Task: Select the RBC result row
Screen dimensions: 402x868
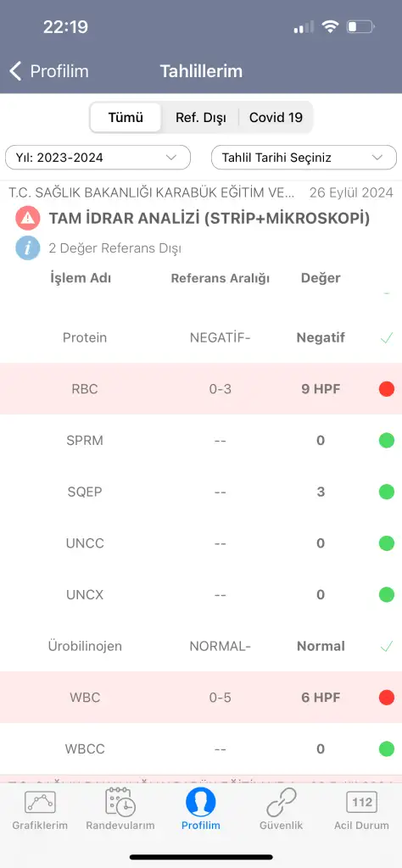Action: coord(201,388)
